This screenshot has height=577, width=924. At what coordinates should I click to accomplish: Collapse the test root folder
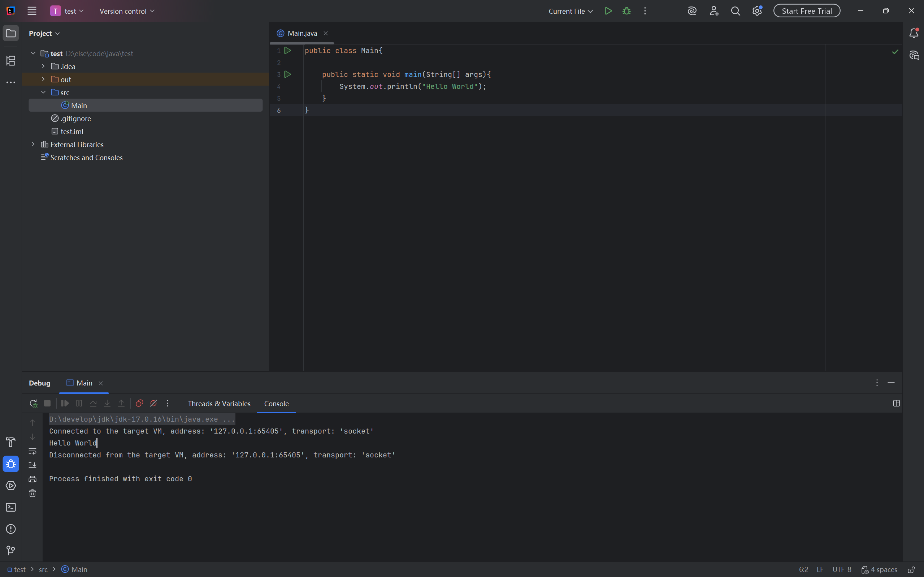point(33,53)
